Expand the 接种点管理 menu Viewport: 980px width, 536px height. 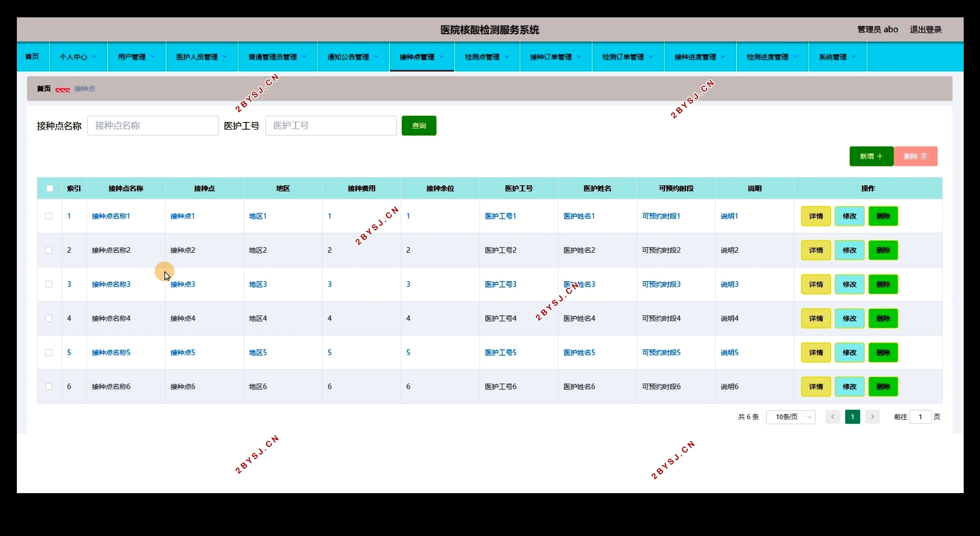click(x=422, y=57)
